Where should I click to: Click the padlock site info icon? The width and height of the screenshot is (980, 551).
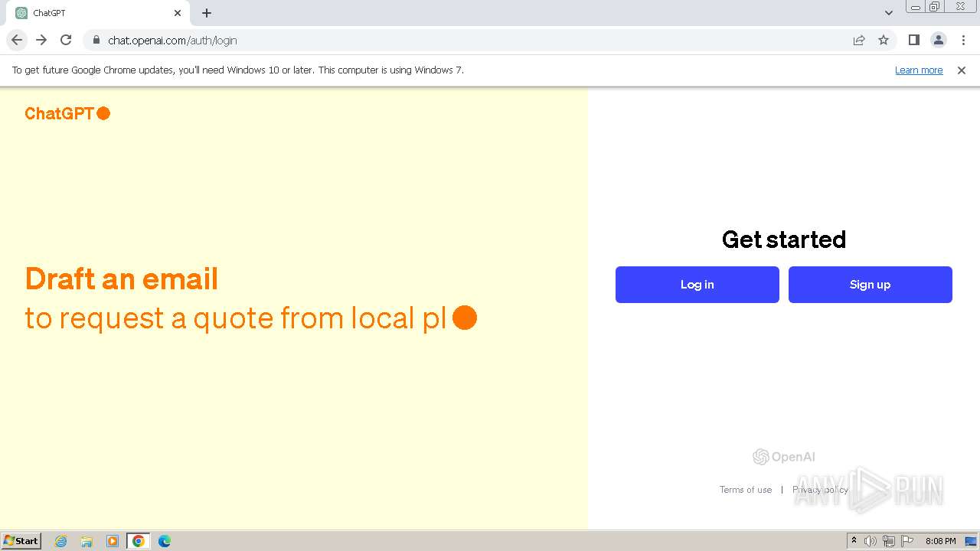tap(96, 41)
